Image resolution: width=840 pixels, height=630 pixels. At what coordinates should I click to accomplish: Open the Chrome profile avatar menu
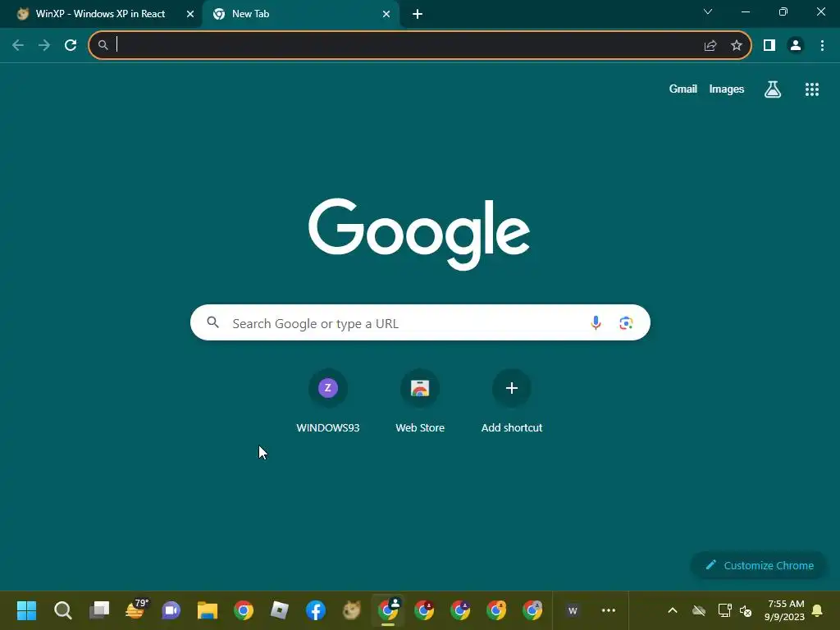[796, 46]
